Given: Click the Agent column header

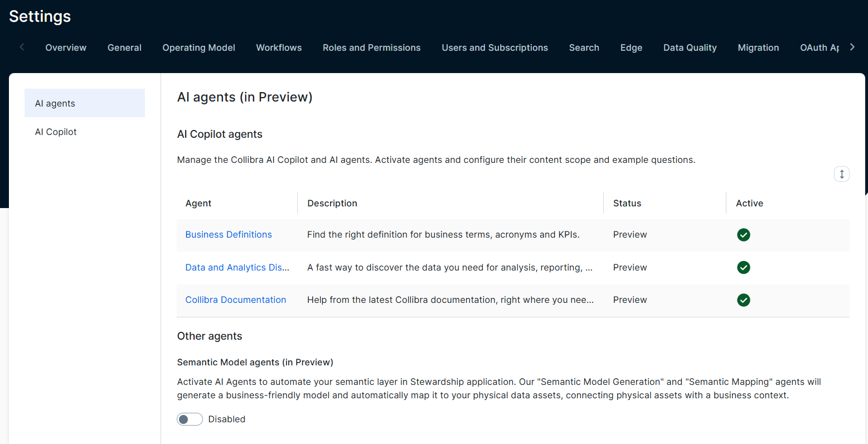Looking at the screenshot, I should [x=198, y=204].
